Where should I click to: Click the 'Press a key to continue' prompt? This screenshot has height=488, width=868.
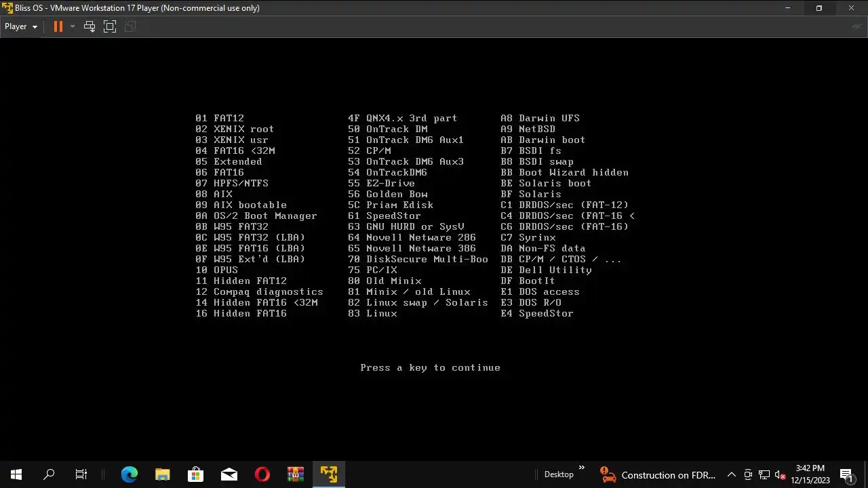431,367
